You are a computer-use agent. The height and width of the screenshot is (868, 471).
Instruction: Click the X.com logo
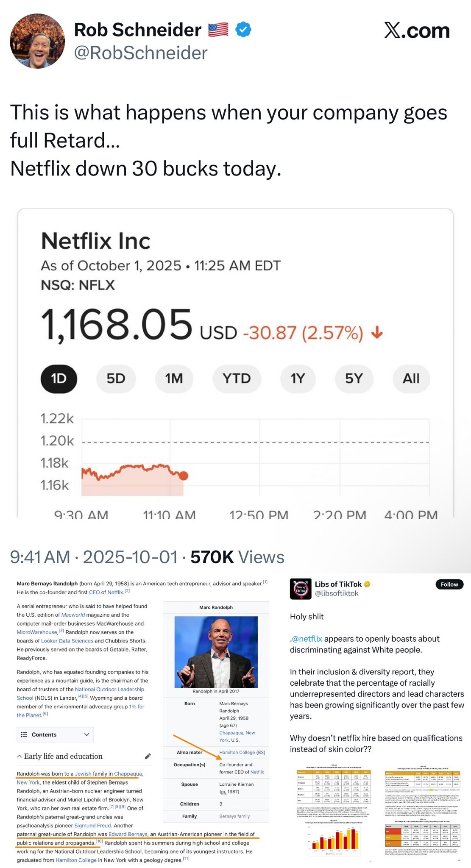[417, 31]
